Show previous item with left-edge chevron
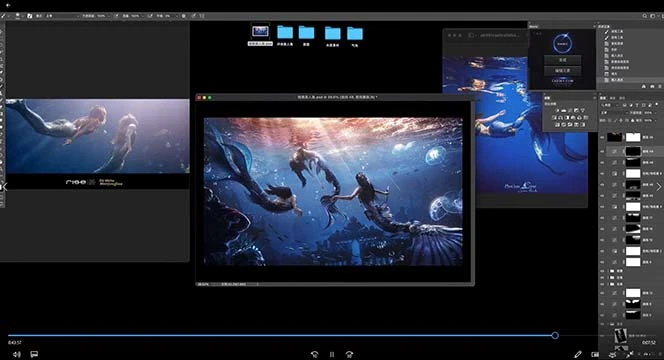Viewport: 664px width, 360px height. coord(4,187)
